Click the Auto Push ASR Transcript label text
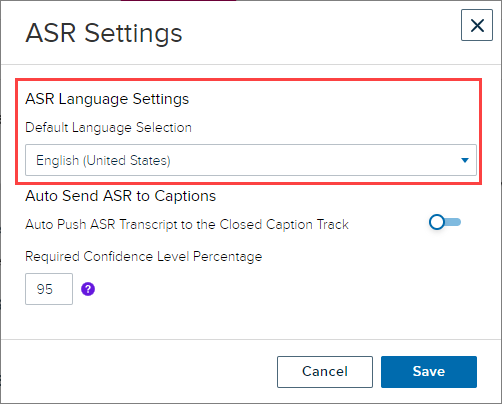The width and height of the screenshot is (502, 404). pos(187,225)
